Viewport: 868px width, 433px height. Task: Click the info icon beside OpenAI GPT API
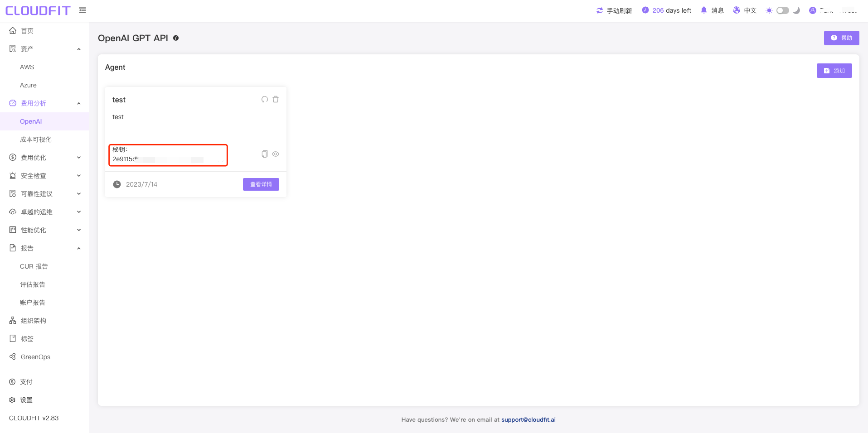(x=176, y=38)
